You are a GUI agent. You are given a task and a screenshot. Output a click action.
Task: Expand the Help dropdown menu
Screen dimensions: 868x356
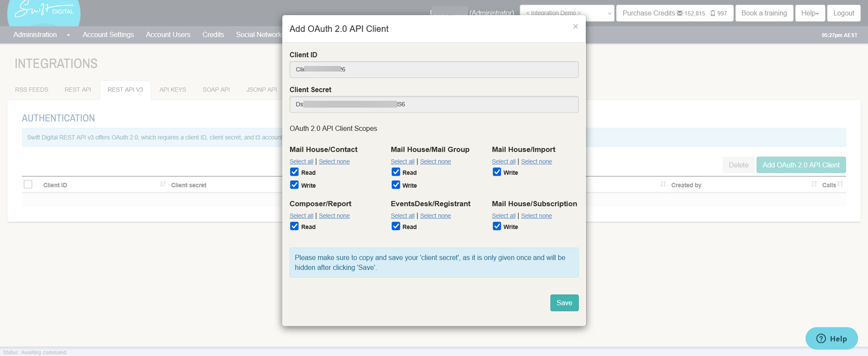[810, 13]
